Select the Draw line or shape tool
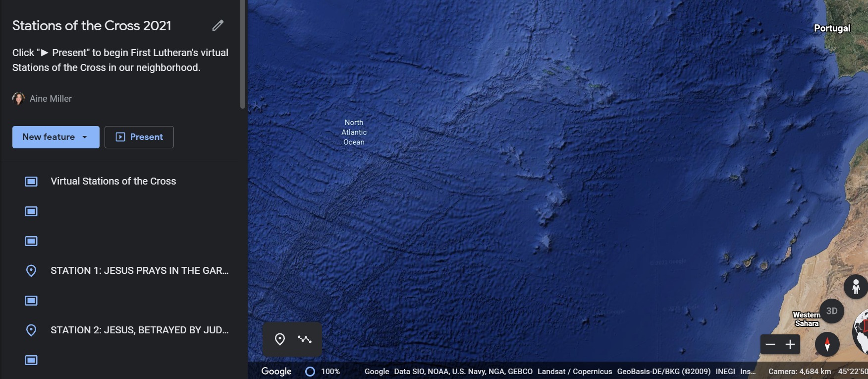The height and width of the screenshot is (379, 868). point(305,339)
